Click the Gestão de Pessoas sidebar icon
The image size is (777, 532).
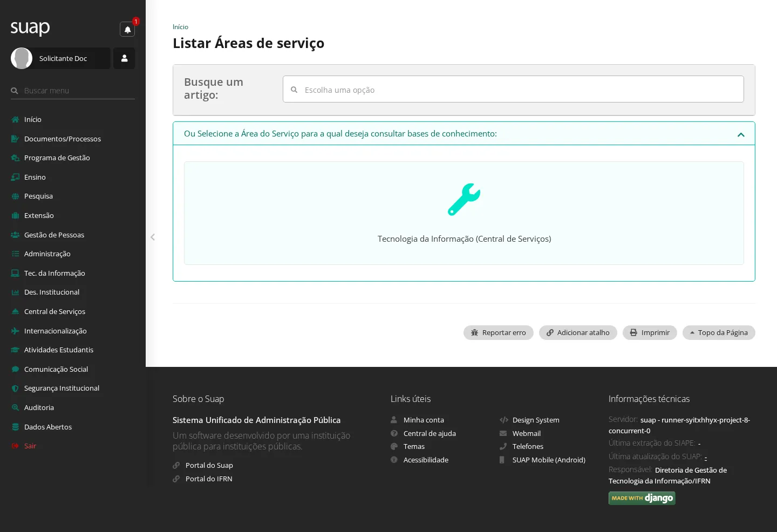pos(15,235)
